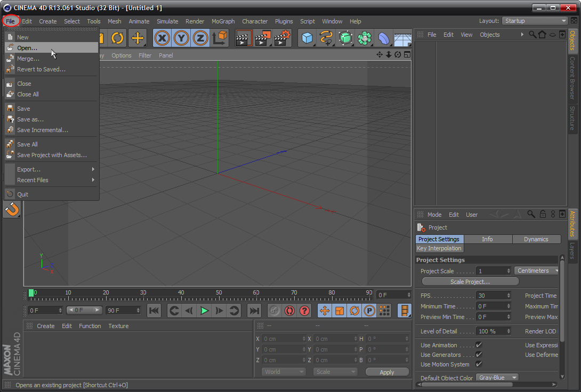Click the floor environment icon

pyautogui.click(x=403, y=38)
